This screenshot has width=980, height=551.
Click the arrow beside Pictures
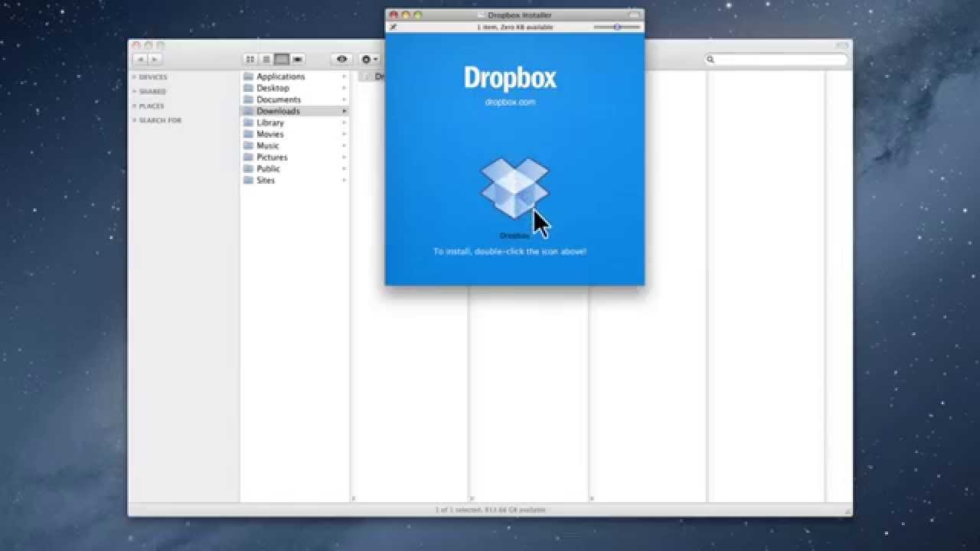[x=344, y=157]
